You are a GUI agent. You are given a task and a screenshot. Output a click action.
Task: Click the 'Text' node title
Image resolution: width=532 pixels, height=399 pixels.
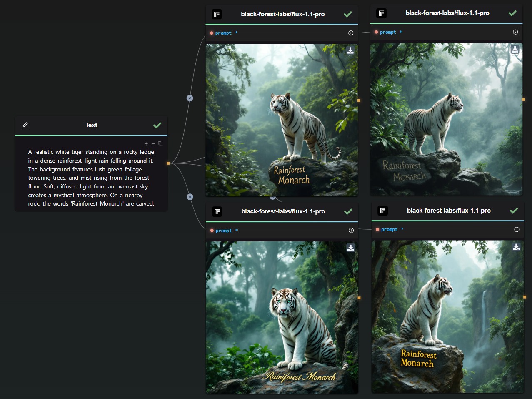coord(91,125)
